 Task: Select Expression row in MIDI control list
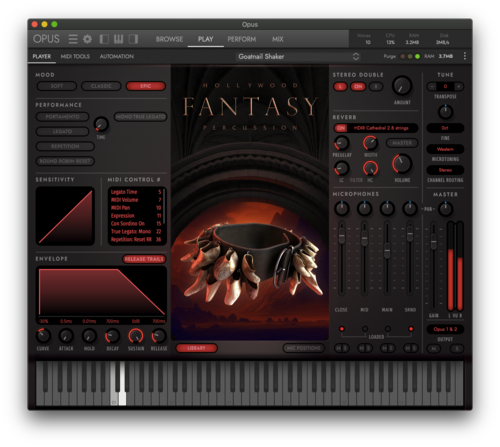136,216
